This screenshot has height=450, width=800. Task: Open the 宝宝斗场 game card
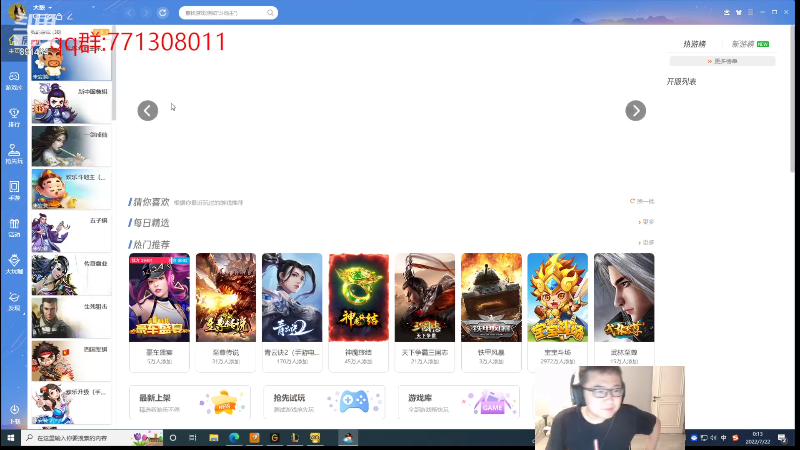[558, 312]
